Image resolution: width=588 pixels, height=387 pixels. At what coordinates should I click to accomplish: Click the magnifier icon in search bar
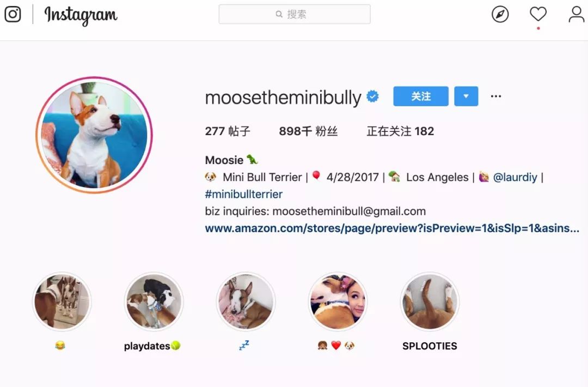279,14
